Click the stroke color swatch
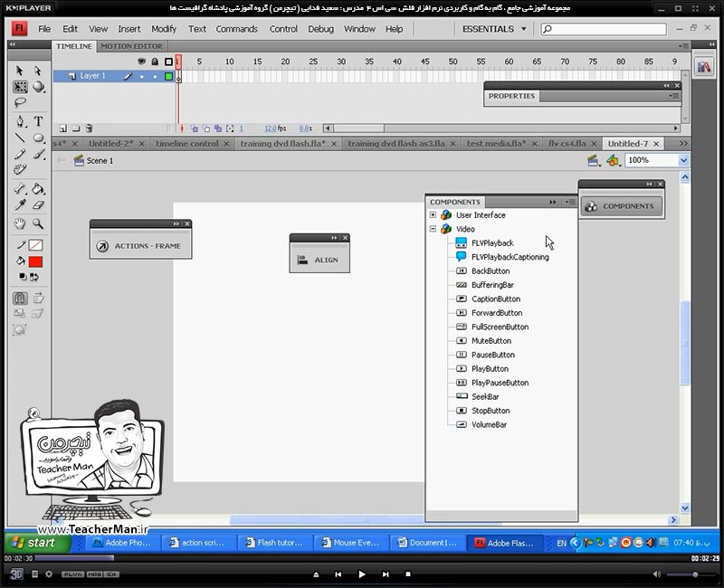Screen dimensions: 724x588 point(35,245)
